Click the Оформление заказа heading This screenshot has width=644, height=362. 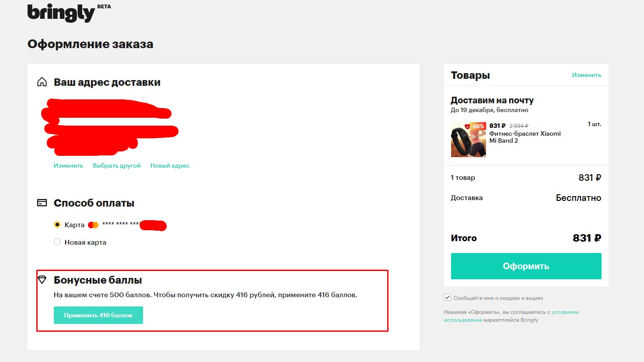click(91, 44)
